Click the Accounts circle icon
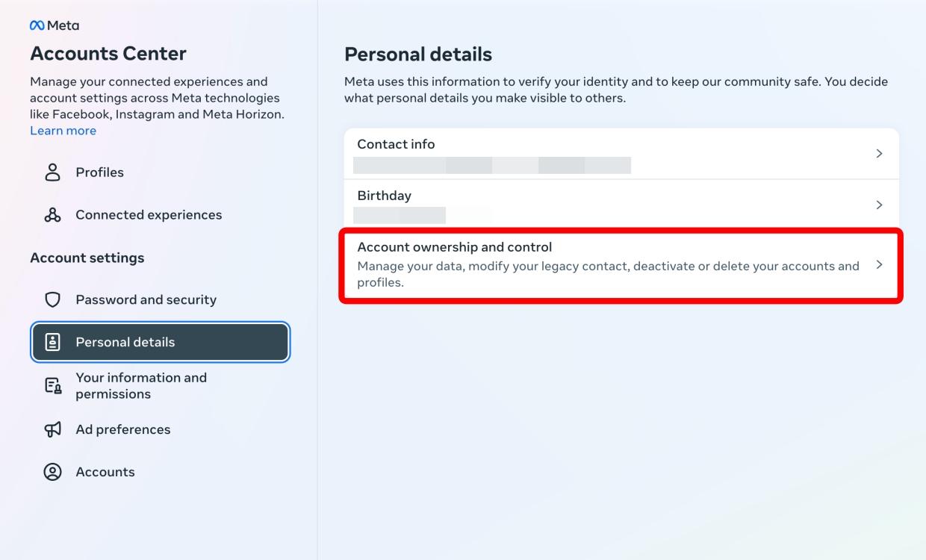 tap(52, 471)
